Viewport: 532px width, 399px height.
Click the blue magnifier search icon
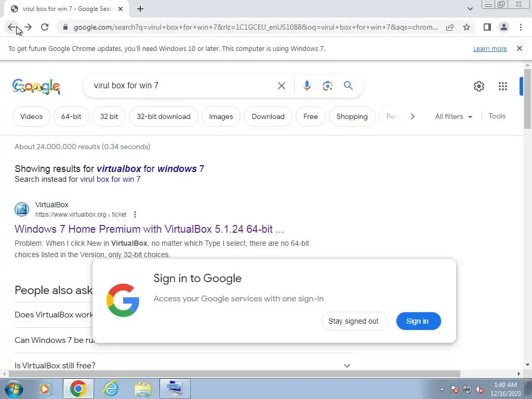pos(348,86)
